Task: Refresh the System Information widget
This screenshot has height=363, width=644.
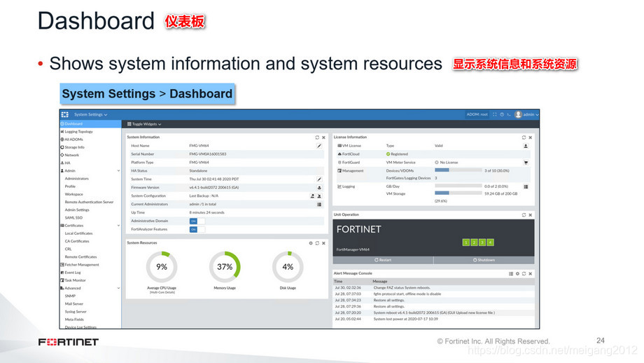Action: pos(317,137)
